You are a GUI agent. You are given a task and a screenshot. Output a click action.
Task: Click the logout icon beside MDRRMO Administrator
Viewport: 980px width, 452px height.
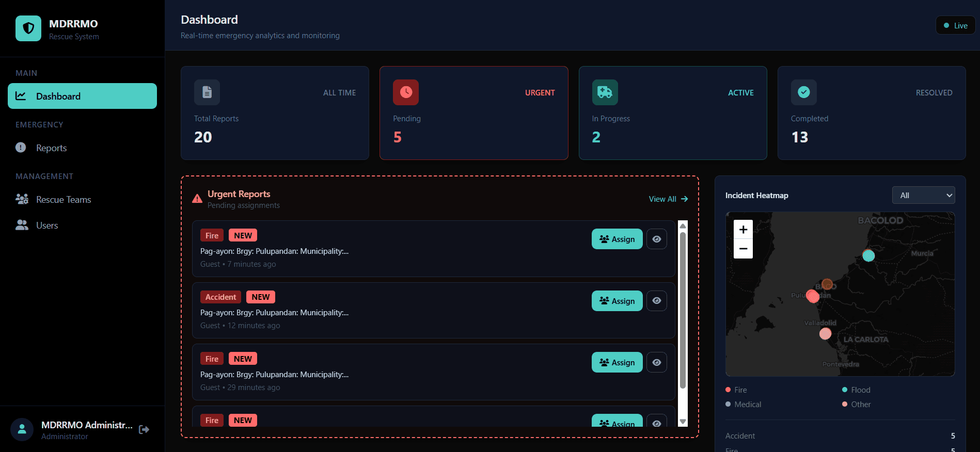pyautogui.click(x=144, y=429)
